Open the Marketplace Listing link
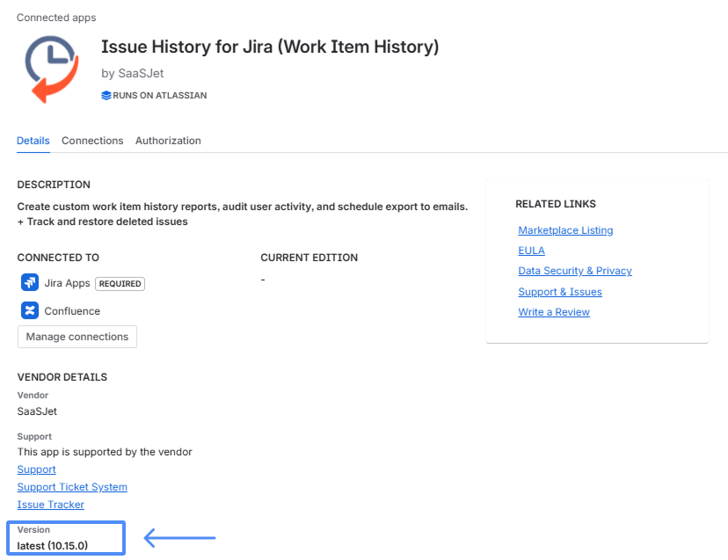 565,230
